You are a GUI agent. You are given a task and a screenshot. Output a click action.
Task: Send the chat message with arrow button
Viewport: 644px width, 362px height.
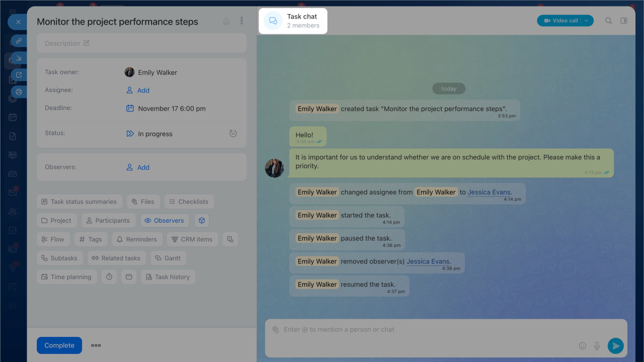(x=615, y=345)
